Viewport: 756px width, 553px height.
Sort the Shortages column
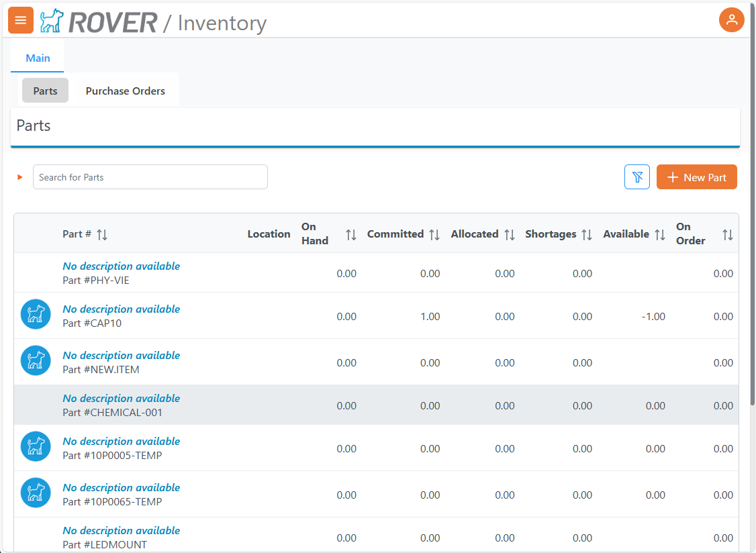click(587, 234)
